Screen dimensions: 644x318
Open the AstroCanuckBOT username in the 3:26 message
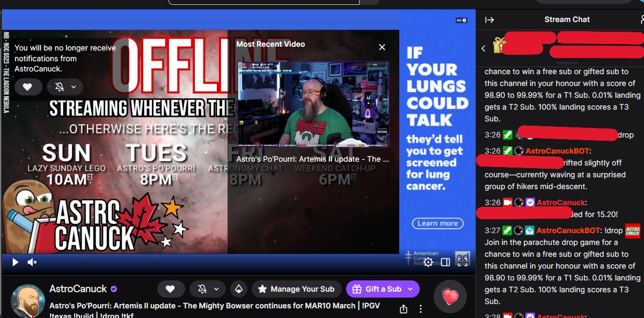click(558, 151)
